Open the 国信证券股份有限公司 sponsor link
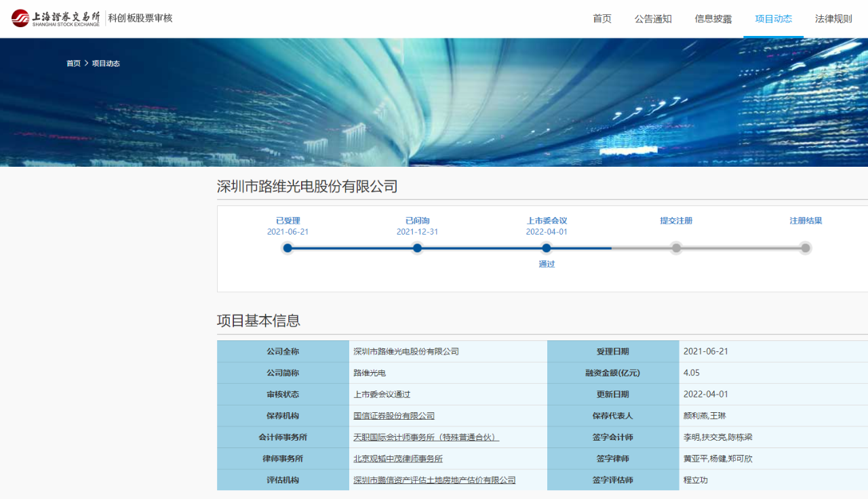This screenshot has width=868, height=499. tap(394, 416)
